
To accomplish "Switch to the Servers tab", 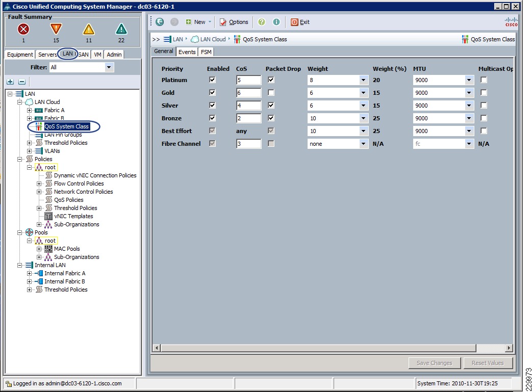I will pos(47,55).
